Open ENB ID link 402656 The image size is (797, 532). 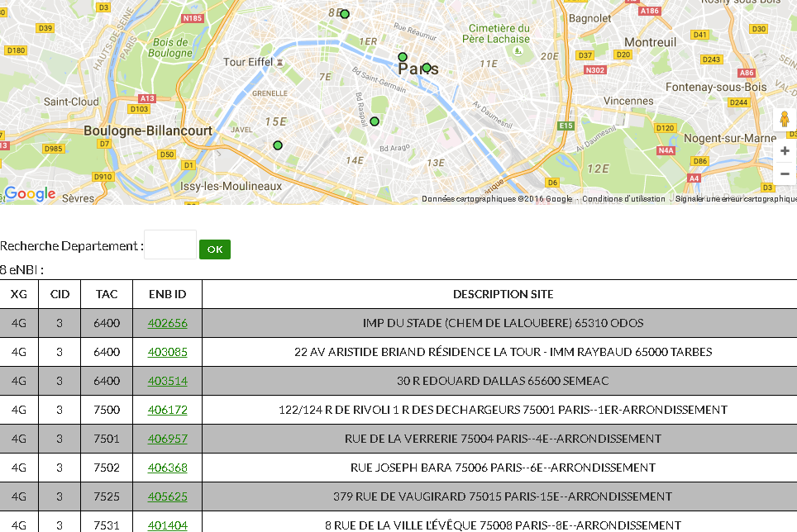pyautogui.click(x=168, y=323)
